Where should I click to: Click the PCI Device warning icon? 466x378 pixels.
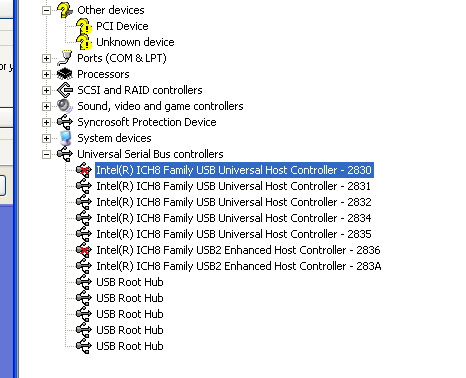(84, 26)
